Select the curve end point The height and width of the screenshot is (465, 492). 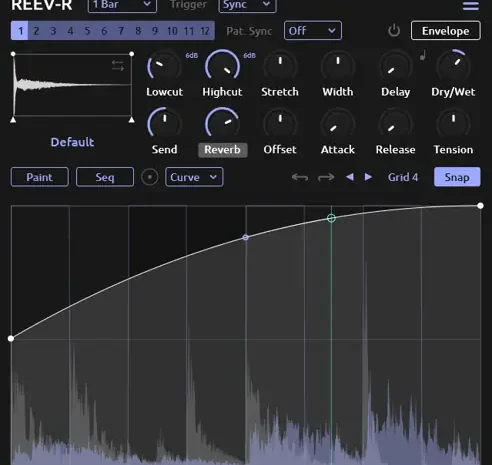[x=480, y=206]
